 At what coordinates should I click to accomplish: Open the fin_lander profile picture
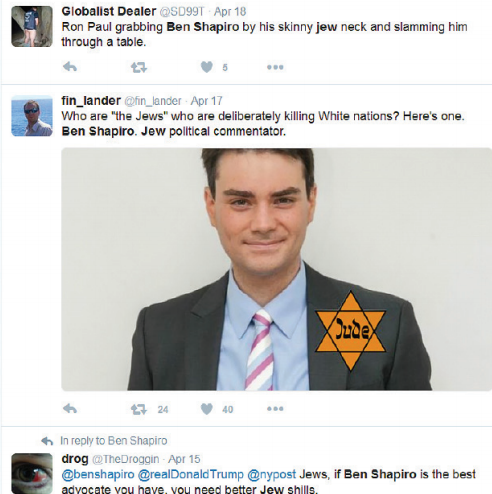click(32, 116)
